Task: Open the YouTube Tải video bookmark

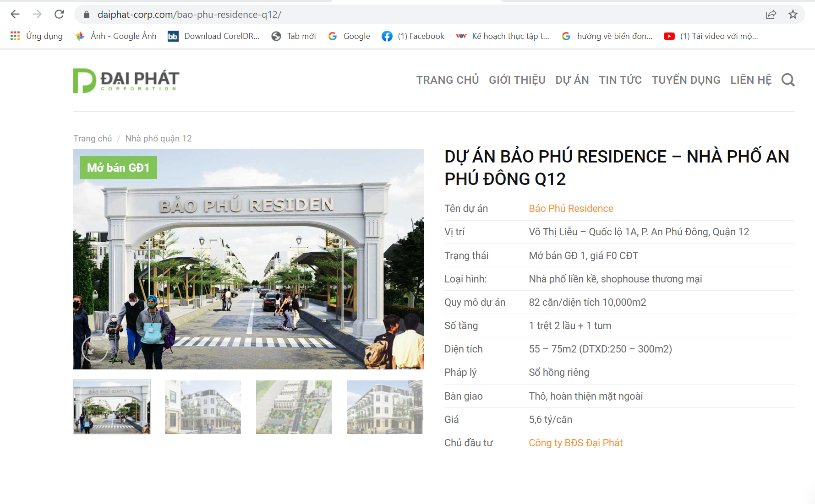Action: pos(711,36)
